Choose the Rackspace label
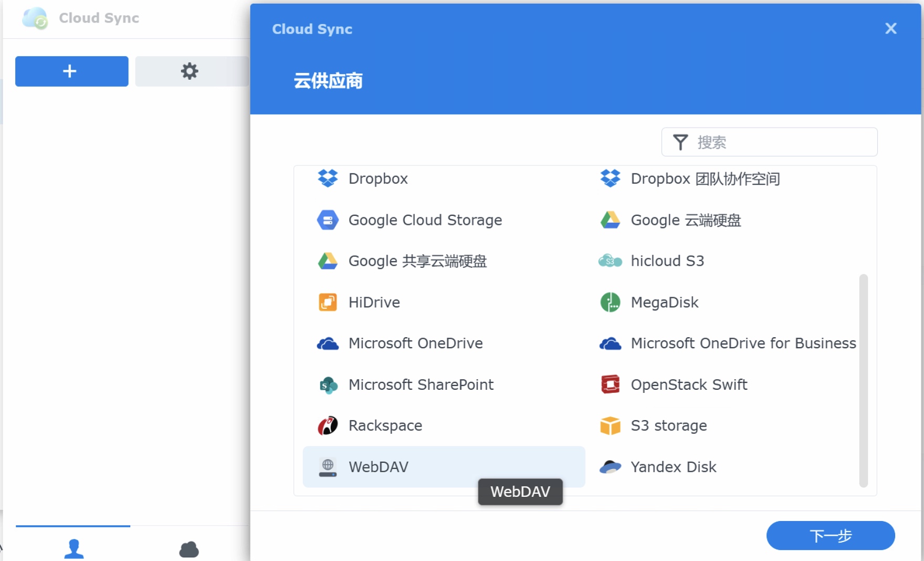The image size is (924, 561). click(385, 425)
